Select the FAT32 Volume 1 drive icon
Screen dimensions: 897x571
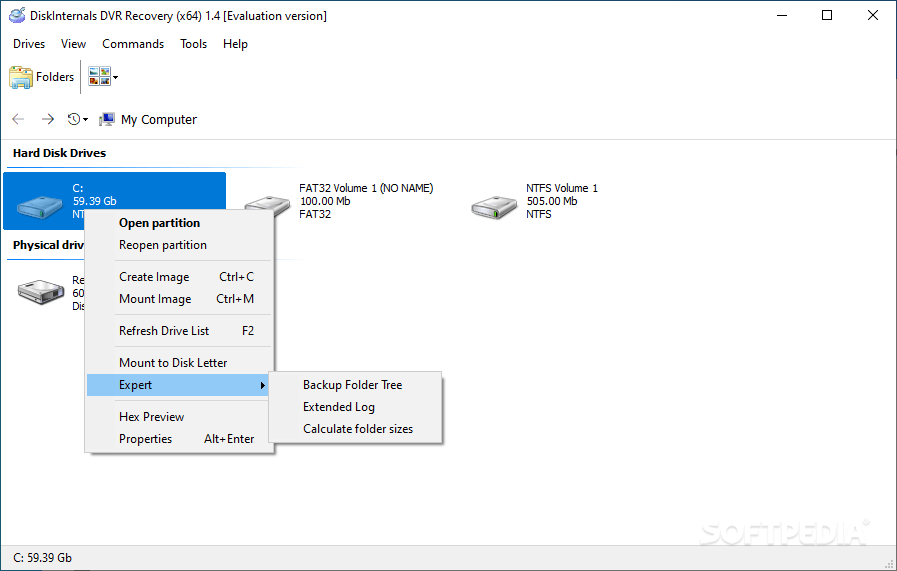pyautogui.click(x=267, y=206)
